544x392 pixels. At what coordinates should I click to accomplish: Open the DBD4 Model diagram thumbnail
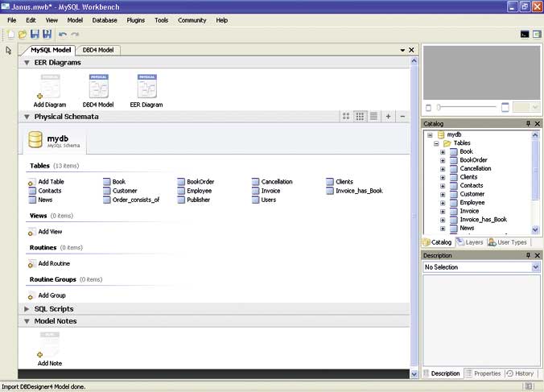pyautogui.click(x=98, y=91)
